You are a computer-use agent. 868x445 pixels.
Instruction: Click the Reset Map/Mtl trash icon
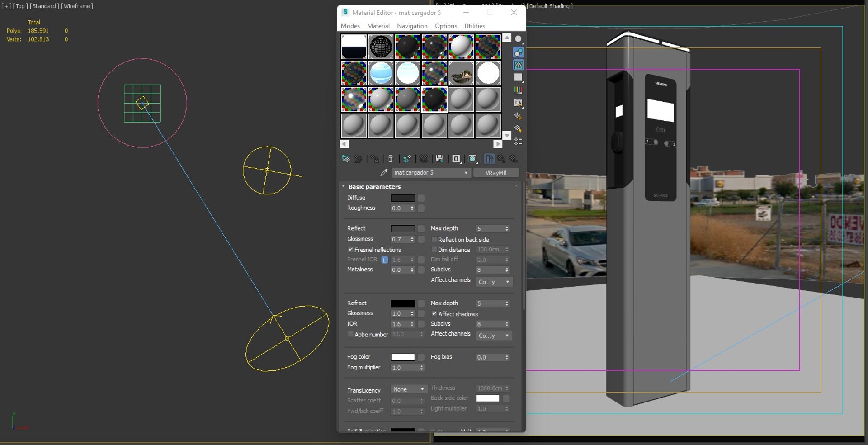pos(391,159)
